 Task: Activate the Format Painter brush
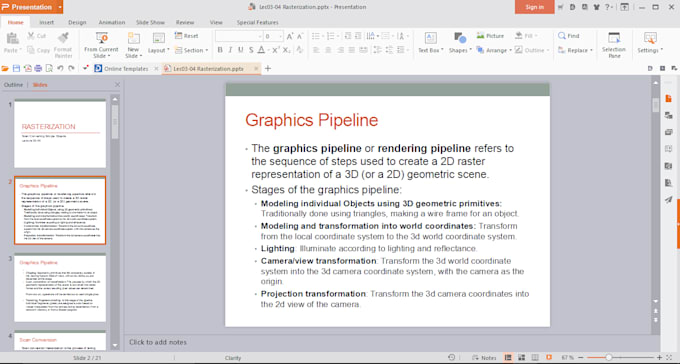click(x=63, y=45)
